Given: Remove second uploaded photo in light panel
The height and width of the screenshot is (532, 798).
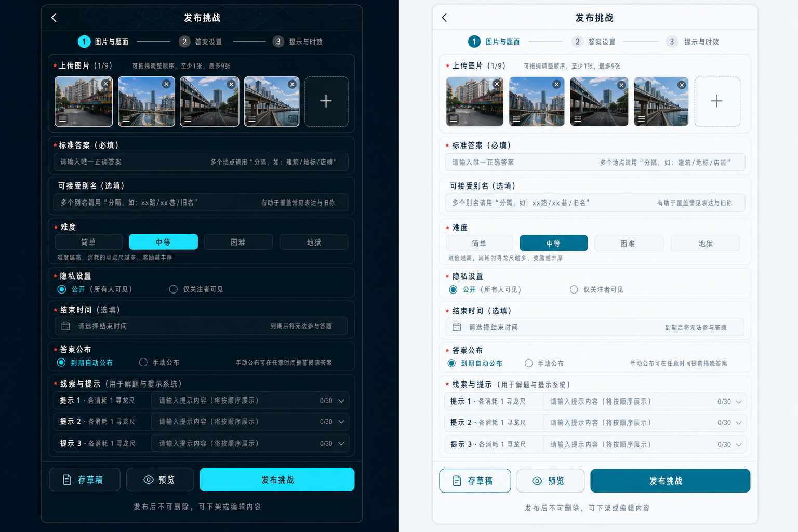Looking at the screenshot, I should [556, 84].
